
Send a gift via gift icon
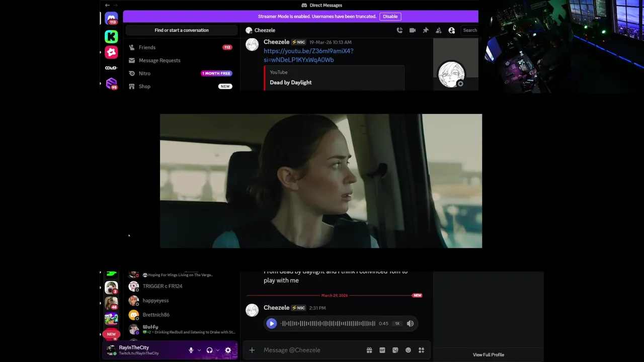pos(369,350)
